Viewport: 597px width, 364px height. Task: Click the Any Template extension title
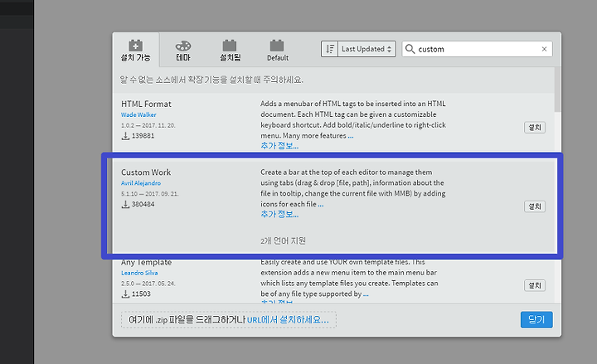pos(146,262)
